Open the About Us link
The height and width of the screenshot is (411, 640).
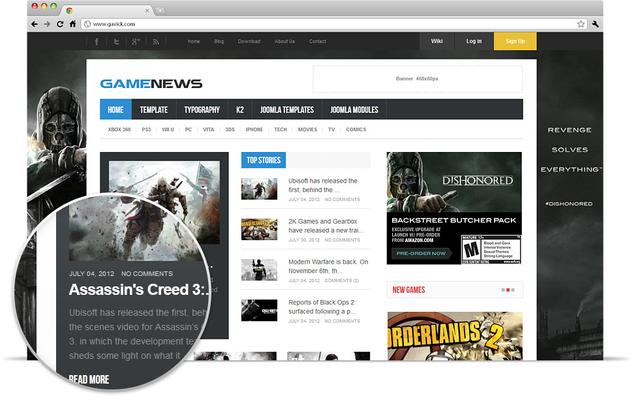(x=284, y=41)
